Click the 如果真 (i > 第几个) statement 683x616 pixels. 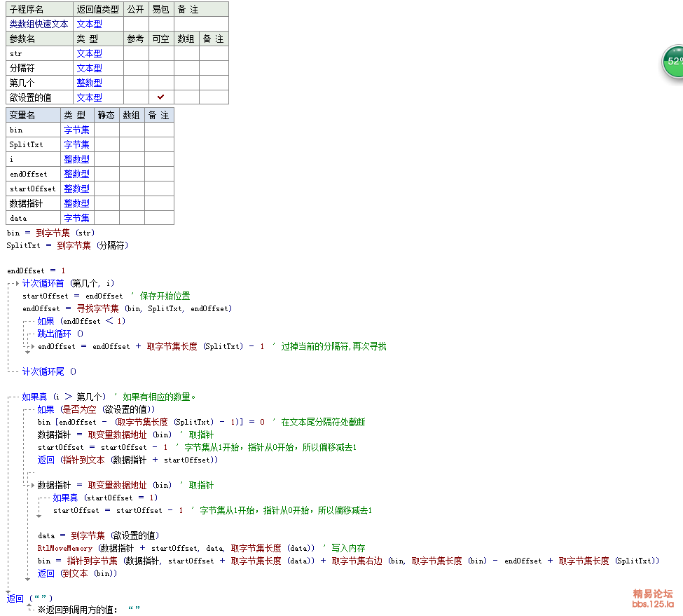(x=64, y=397)
